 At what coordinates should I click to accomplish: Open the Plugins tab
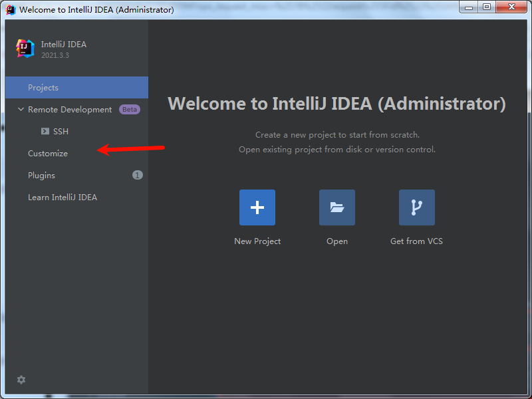coord(76,176)
